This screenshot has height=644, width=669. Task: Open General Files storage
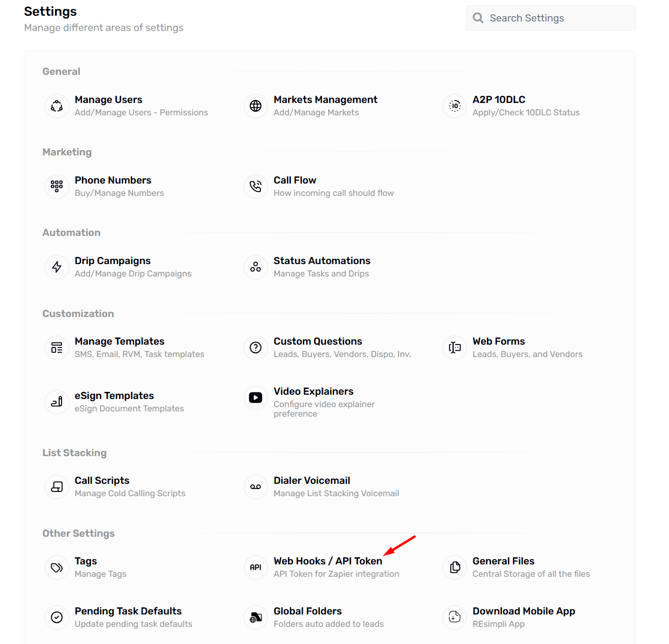[503, 562]
